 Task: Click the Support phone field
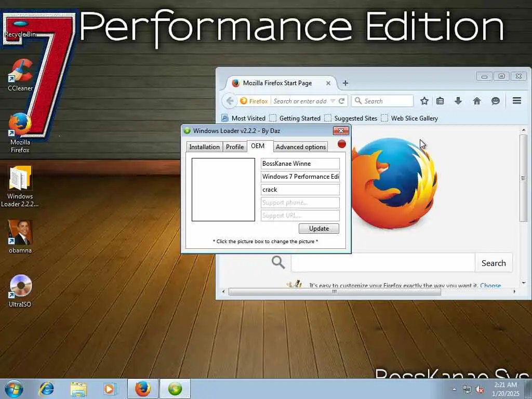[x=300, y=203]
